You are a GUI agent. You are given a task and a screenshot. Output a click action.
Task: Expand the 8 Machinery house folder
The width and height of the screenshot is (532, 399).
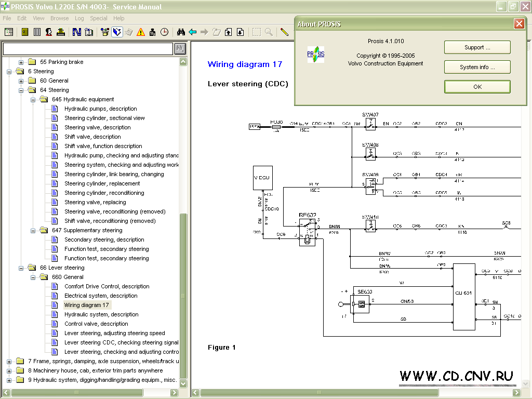[x=9, y=371]
